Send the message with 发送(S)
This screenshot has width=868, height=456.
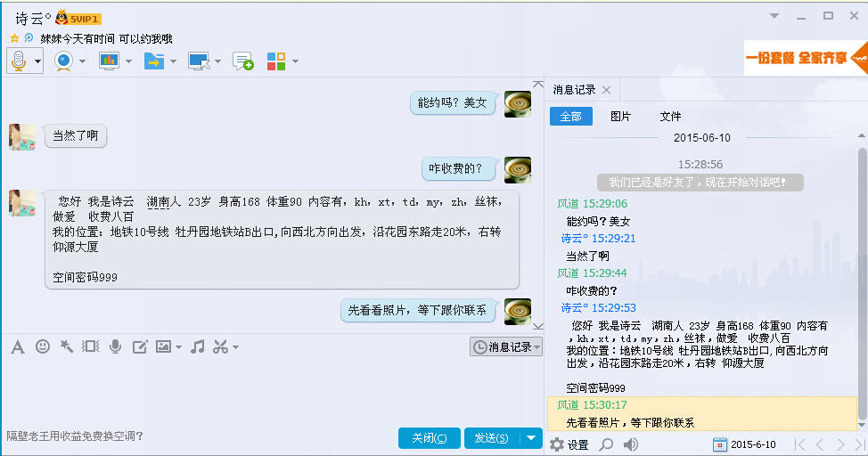click(x=492, y=437)
